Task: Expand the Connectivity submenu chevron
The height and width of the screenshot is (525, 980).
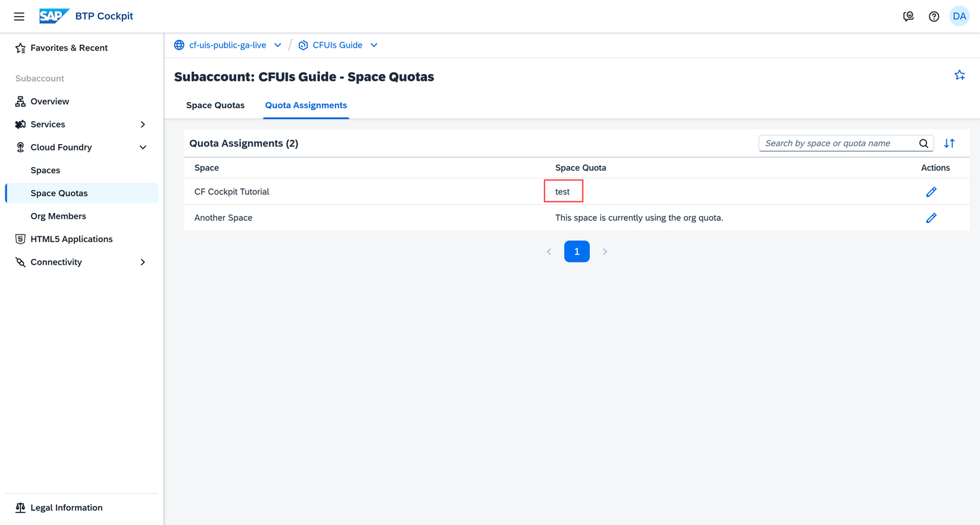Action: tap(143, 262)
